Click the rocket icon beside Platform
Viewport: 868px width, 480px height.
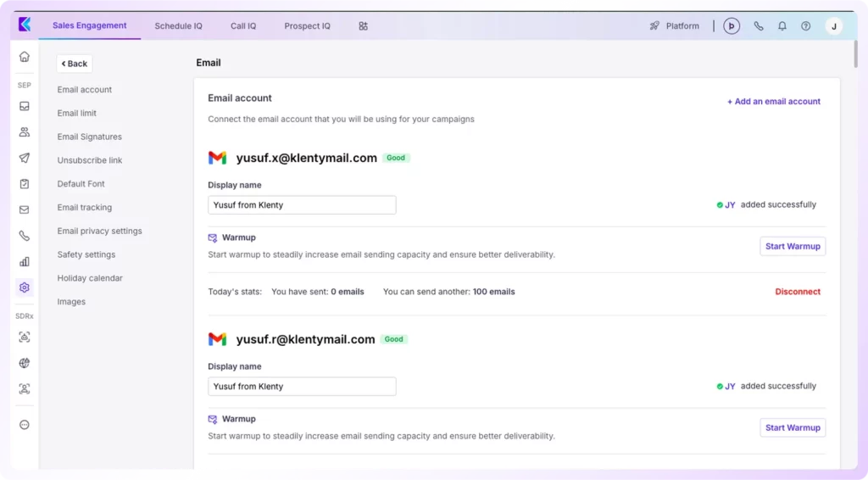click(x=654, y=25)
